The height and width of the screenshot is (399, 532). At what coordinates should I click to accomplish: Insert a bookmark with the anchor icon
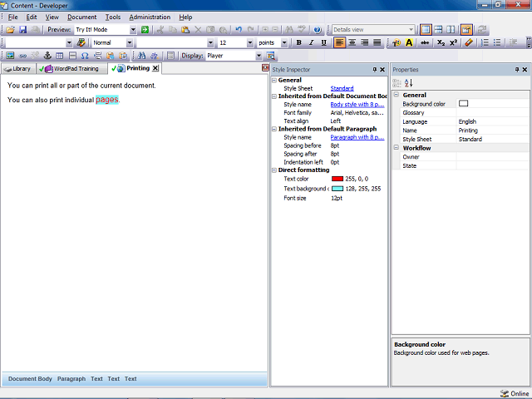tap(47, 56)
